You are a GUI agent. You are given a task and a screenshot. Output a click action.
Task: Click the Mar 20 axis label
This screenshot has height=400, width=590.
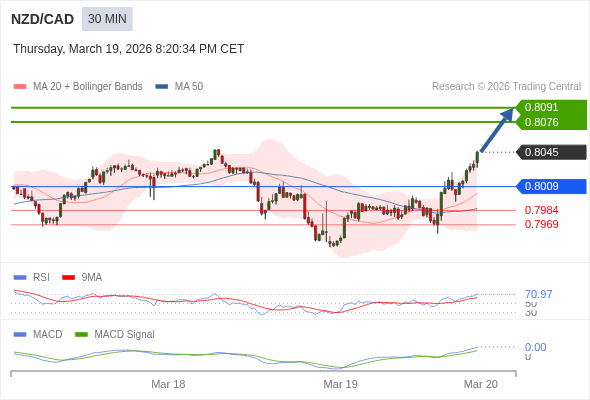click(481, 384)
